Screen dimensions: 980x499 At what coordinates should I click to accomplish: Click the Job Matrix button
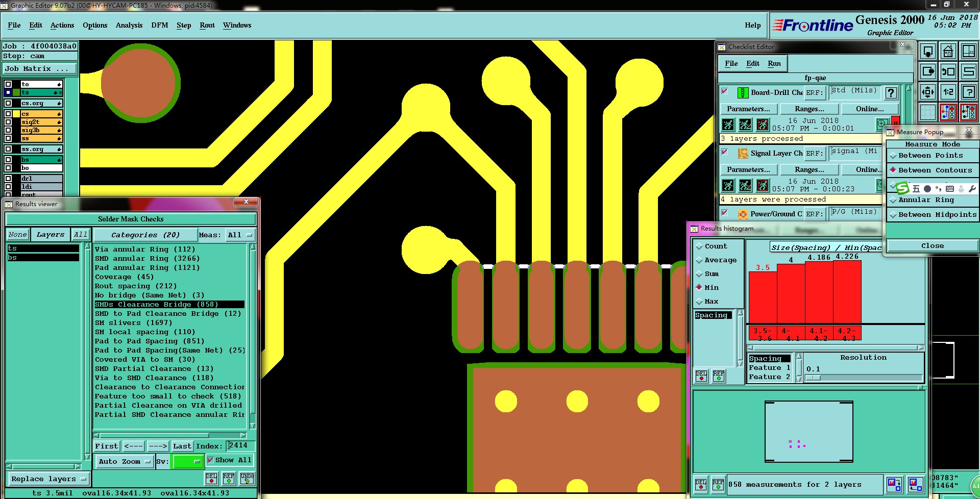tap(40, 68)
